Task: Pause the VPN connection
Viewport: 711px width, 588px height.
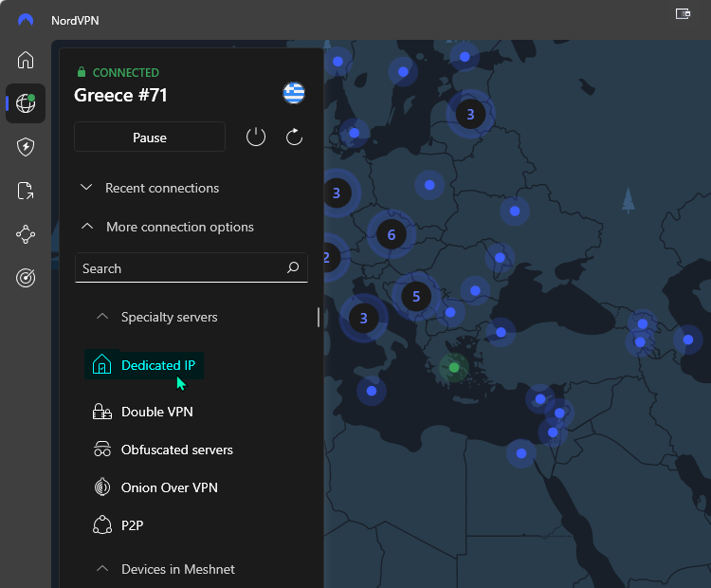Action: coord(150,137)
